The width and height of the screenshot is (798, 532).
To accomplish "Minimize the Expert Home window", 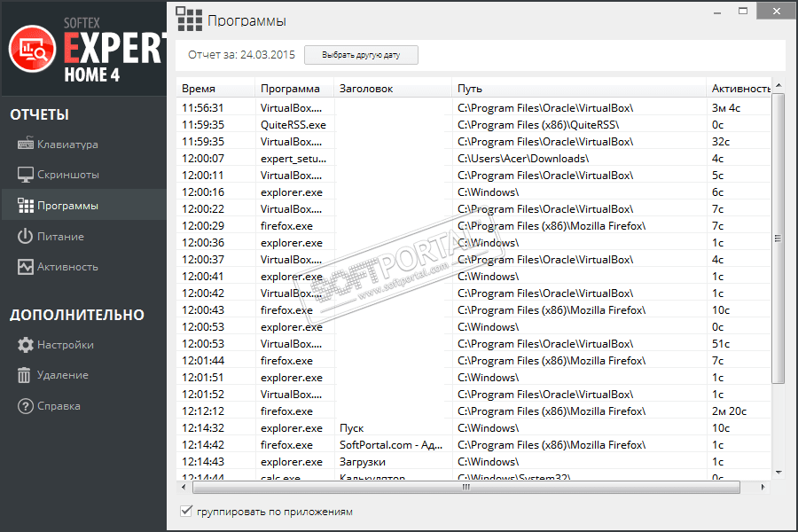I will [x=717, y=12].
